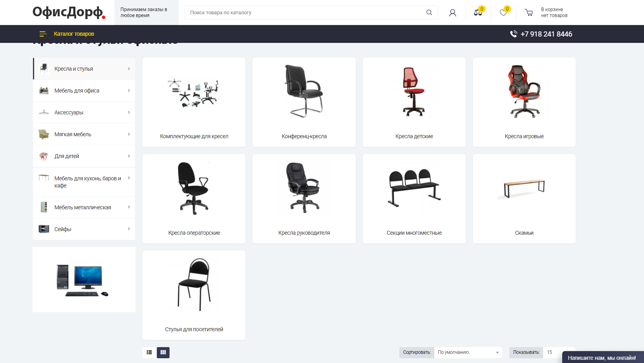644x363 pixels.
Task: Open the Напишите нам online chat button
Action: pos(602,357)
